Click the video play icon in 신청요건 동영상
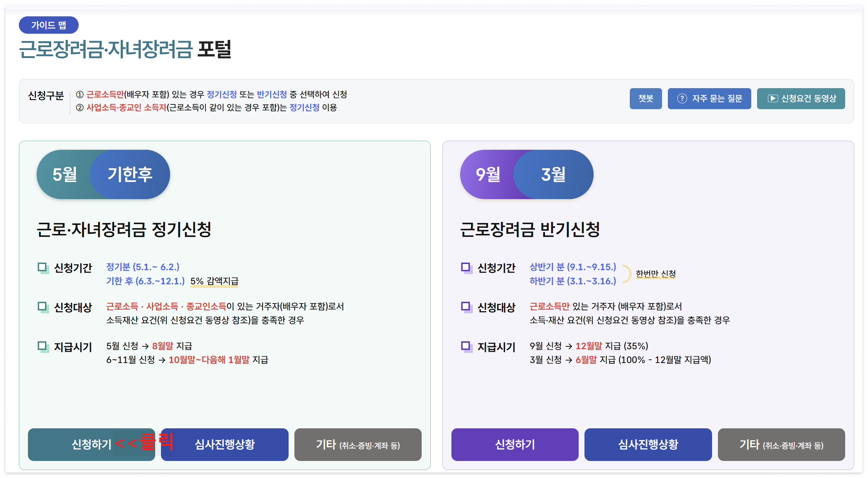Screen dimensions: 868x478 pyautogui.click(x=772, y=99)
